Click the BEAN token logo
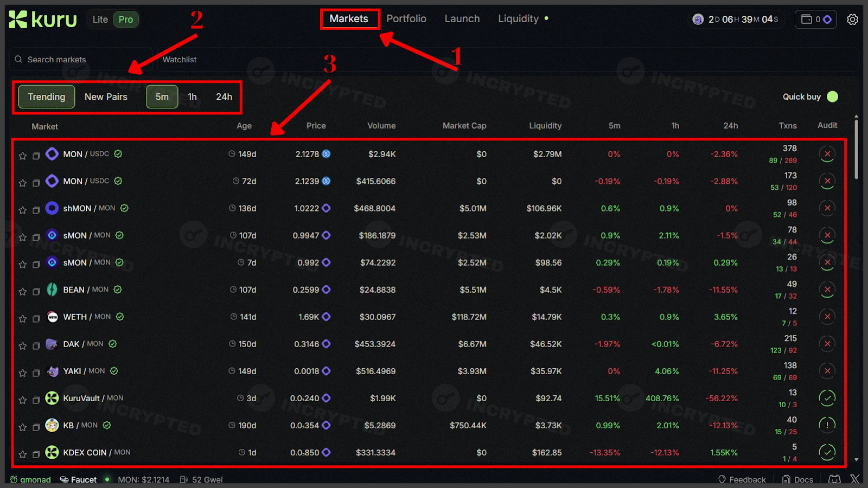This screenshot has height=488, width=868. (x=52, y=290)
